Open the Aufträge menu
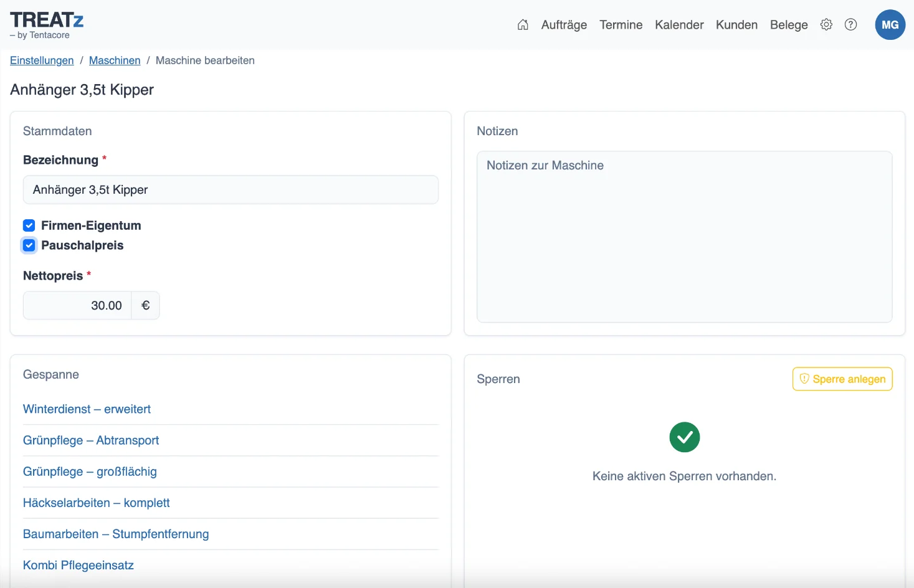The height and width of the screenshot is (588, 914). click(x=564, y=25)
